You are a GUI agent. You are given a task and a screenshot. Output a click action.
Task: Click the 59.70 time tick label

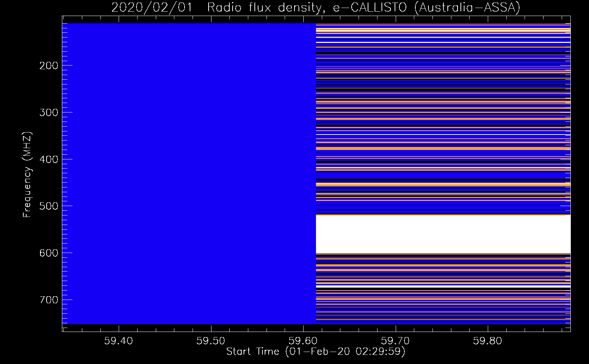(x=395, y=341)
